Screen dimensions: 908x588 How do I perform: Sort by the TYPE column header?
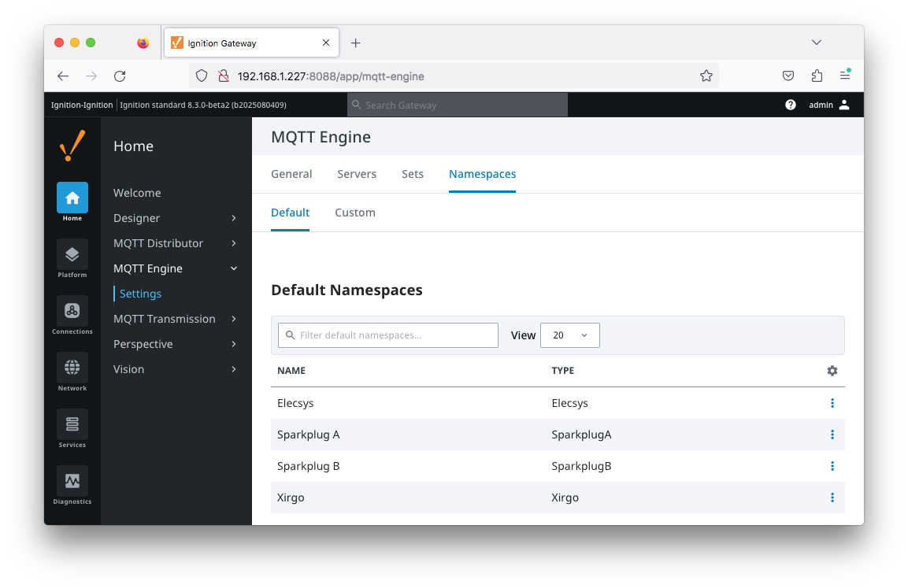563,371
